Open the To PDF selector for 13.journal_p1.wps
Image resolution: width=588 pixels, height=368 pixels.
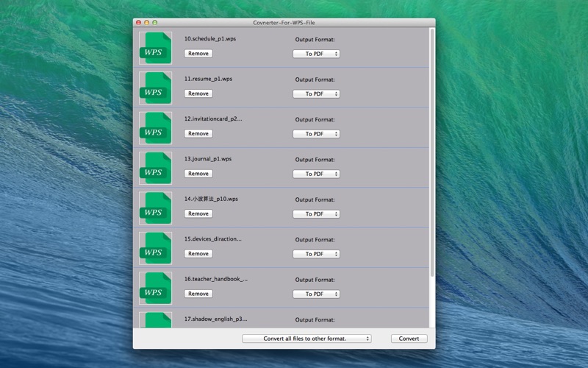[x=316, y=174]
